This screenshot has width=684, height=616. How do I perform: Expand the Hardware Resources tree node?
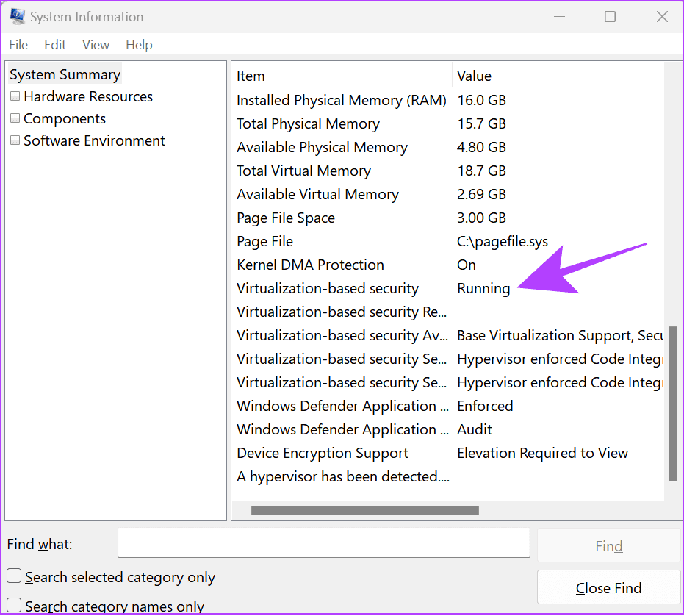[x=15, y=96]
